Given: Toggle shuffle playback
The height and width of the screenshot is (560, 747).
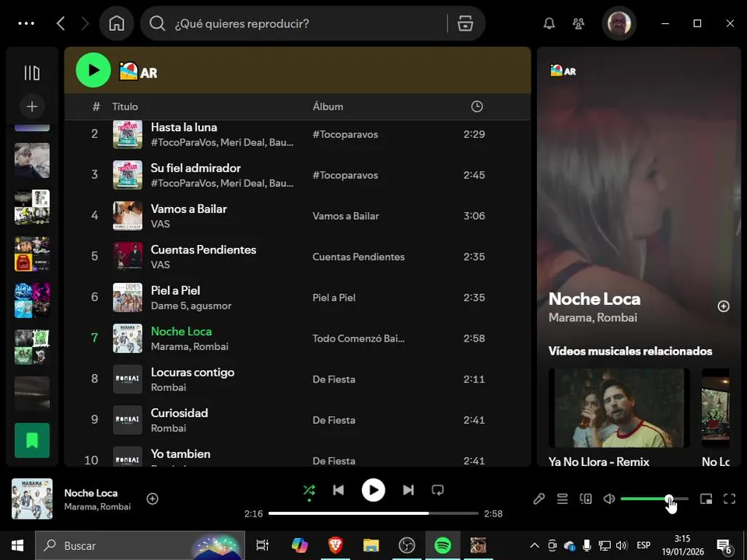Looking at the screenshot, I should pyautogui.click(x=309, y=490).
